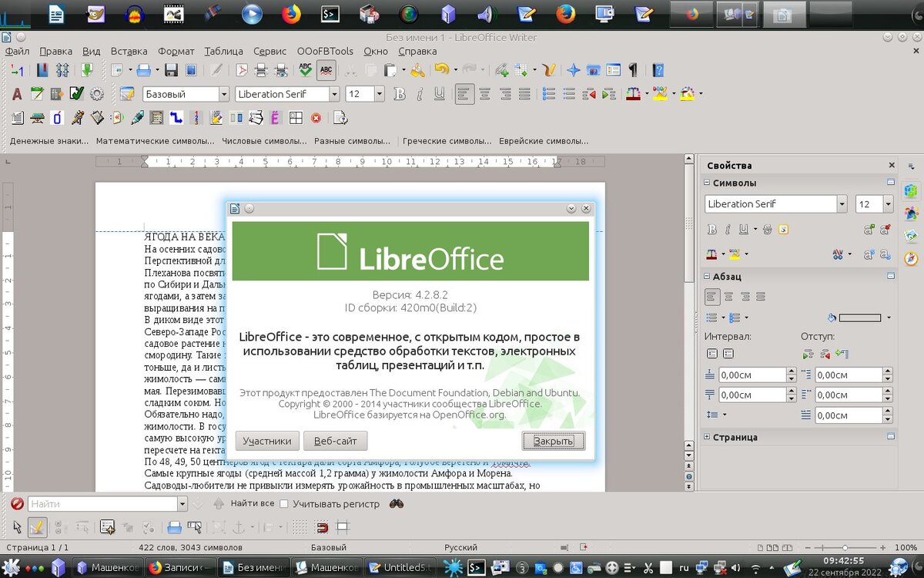Run spelling and grammar check icon
This screenshot has width=924, height=578.
(x=306, y=70)
